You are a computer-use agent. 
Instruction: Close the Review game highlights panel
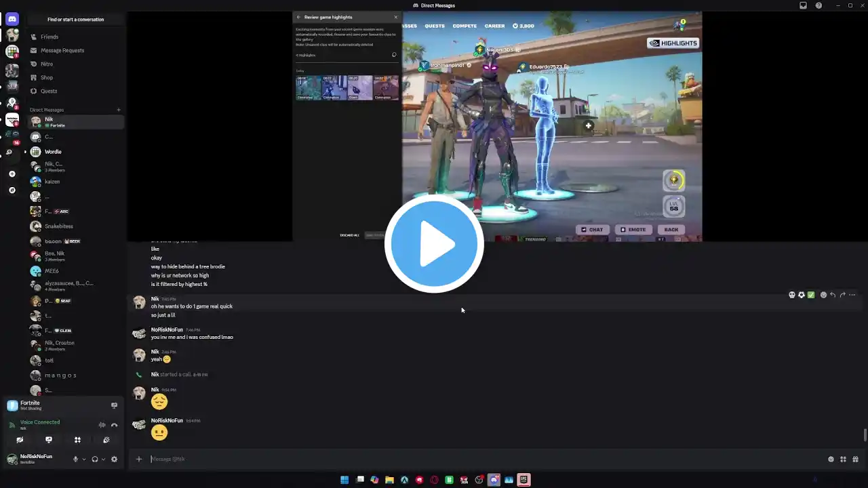396,17
